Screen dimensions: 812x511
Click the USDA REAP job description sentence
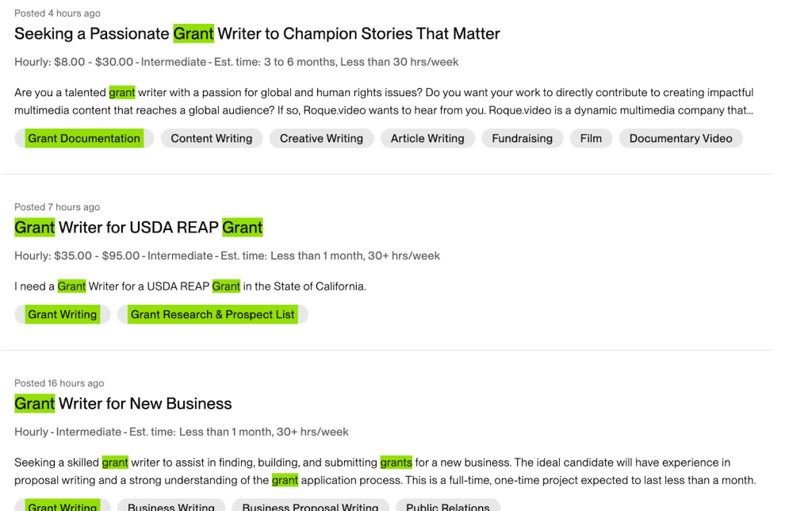click(190, 286)
